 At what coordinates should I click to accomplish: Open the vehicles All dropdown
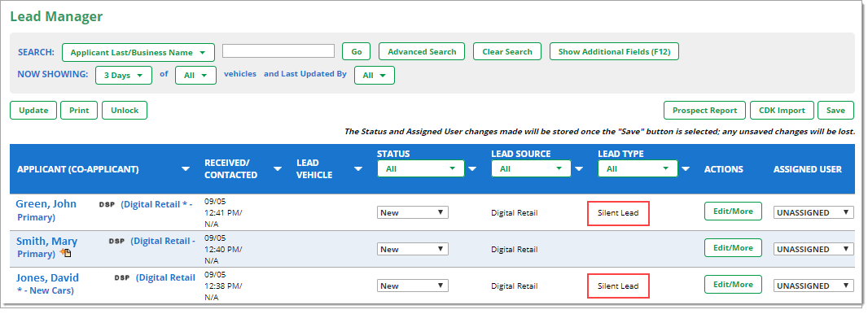click(195, 75)
